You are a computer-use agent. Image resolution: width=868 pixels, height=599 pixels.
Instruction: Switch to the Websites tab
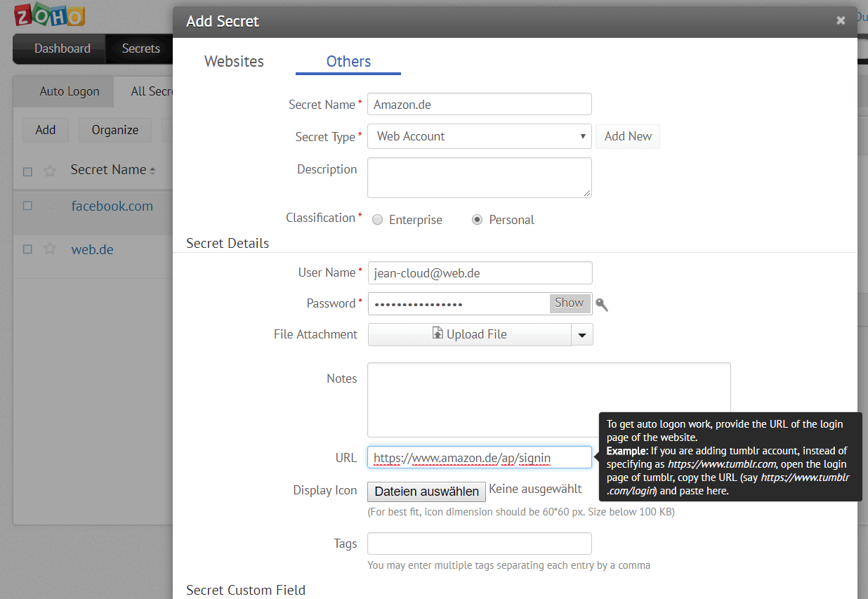pyautogui.click(x=234, y=61)
